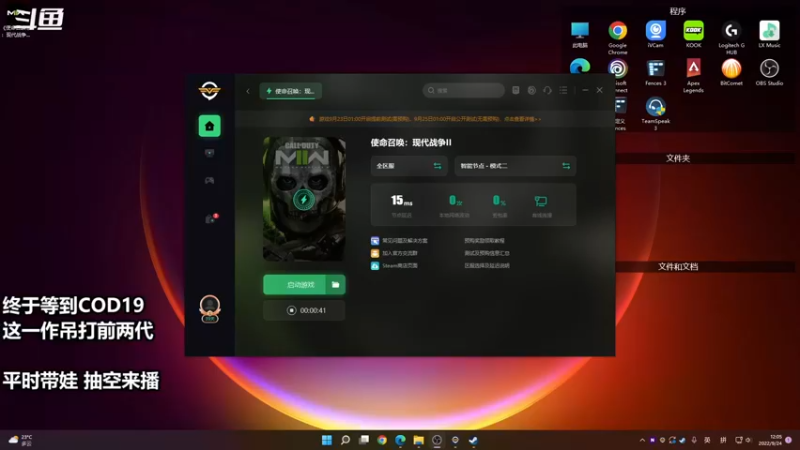
Task: Open LX Music desktop shortcut
Action: 769,34
